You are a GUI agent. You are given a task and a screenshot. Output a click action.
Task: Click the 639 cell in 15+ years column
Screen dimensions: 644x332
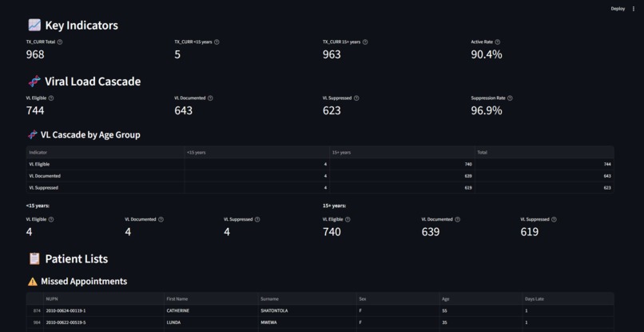pyautogui.click(x=402, y=176)
